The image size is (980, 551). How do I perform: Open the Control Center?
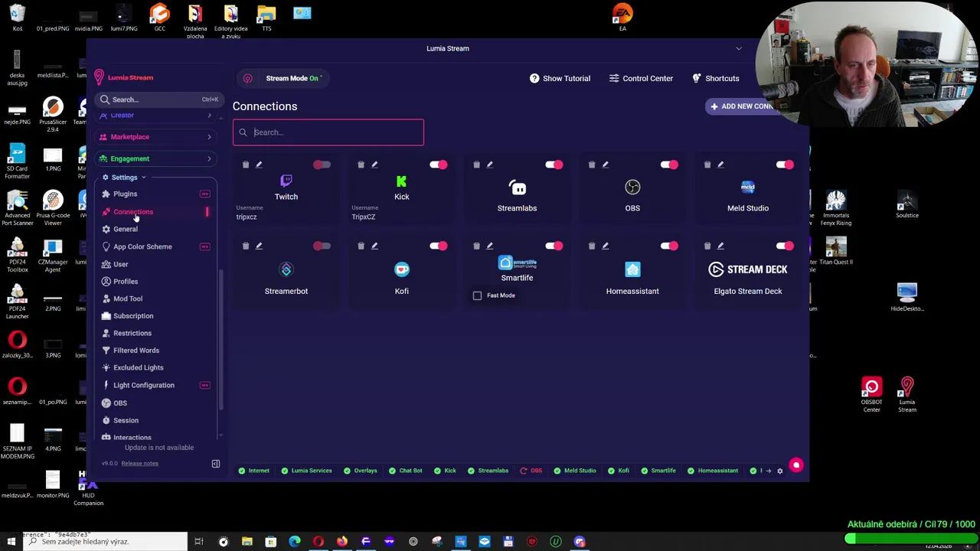pyautogui.click(x=641, y=79)
